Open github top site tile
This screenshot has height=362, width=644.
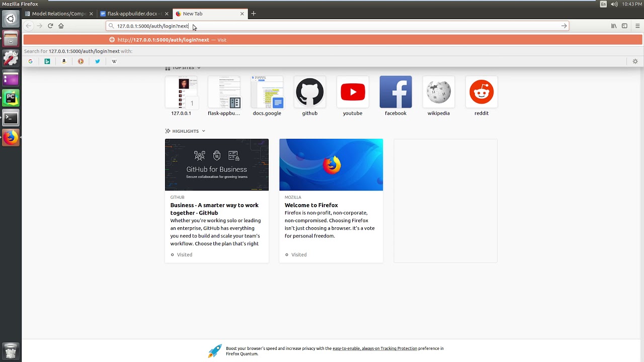click(x=309, y=96)
